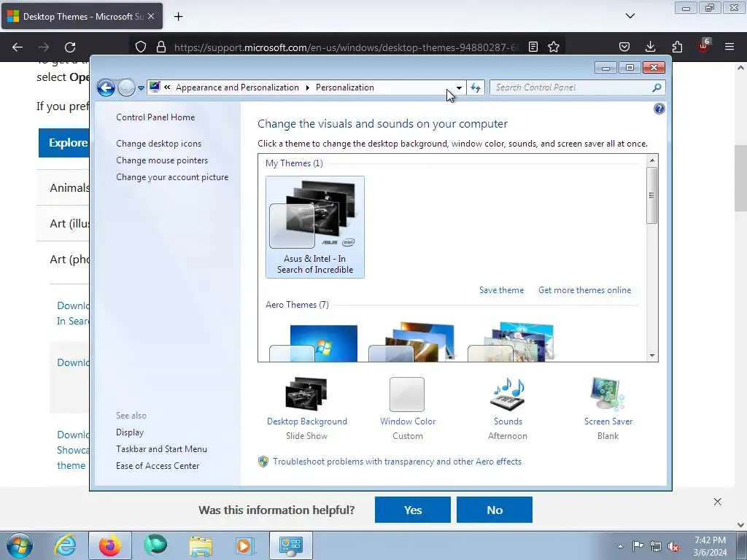
Task: Launch Internet Explorer from taskbar
Action: (x=65, y=545)
